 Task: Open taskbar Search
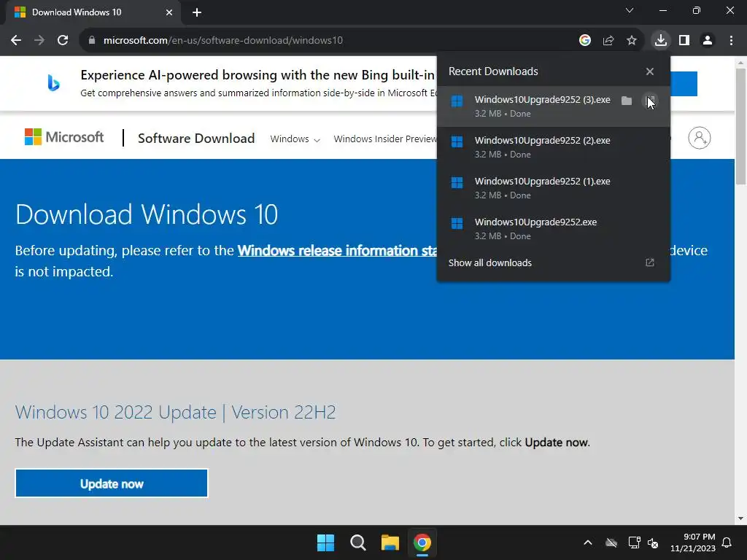pos(357,542)
